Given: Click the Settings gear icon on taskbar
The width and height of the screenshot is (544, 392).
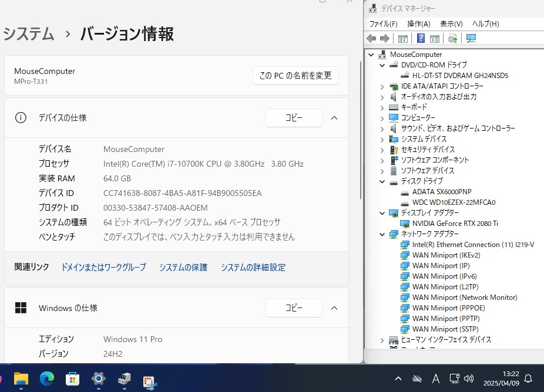Looking at the screenshot, I should [99, 379].
